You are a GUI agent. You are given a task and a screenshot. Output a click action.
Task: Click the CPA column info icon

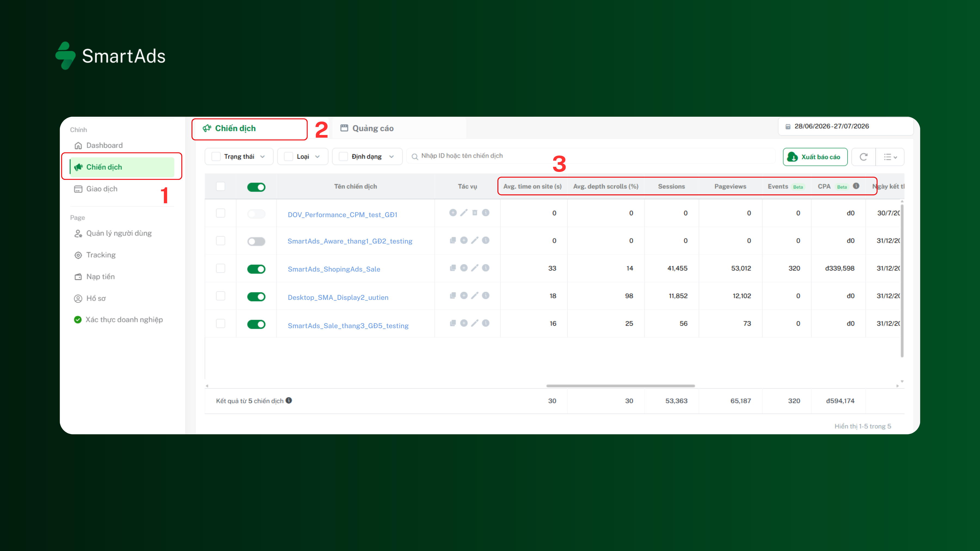(x=856, y=186)
